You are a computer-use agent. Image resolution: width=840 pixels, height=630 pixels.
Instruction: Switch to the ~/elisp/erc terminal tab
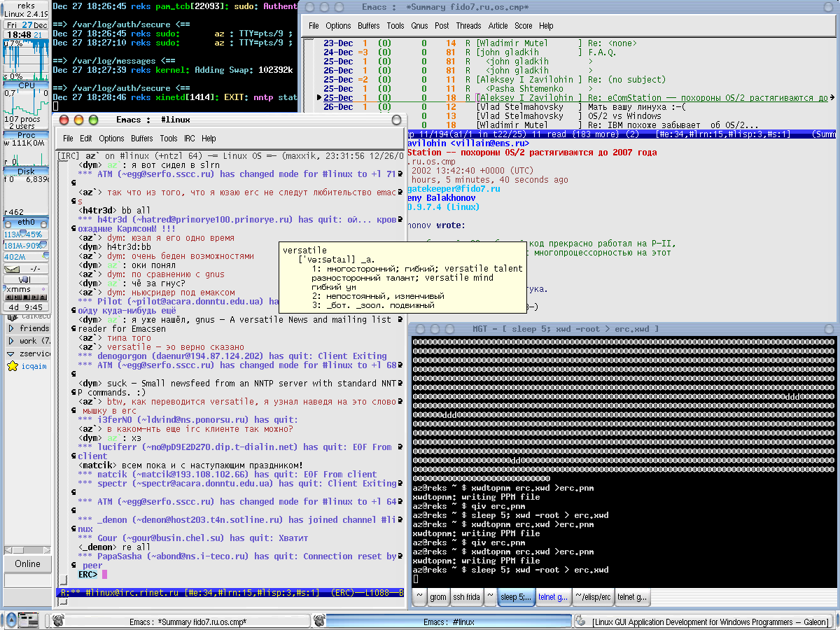pyautogui.click(x=592, y=597)
